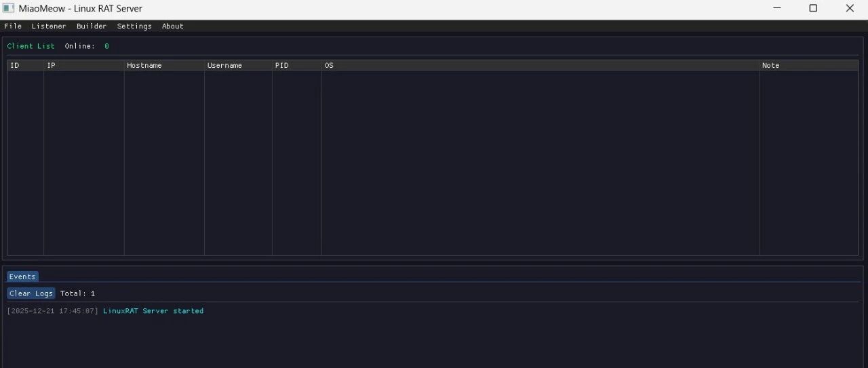
Task: Minimize the MiaoMeow window
Action: [776, 9]
